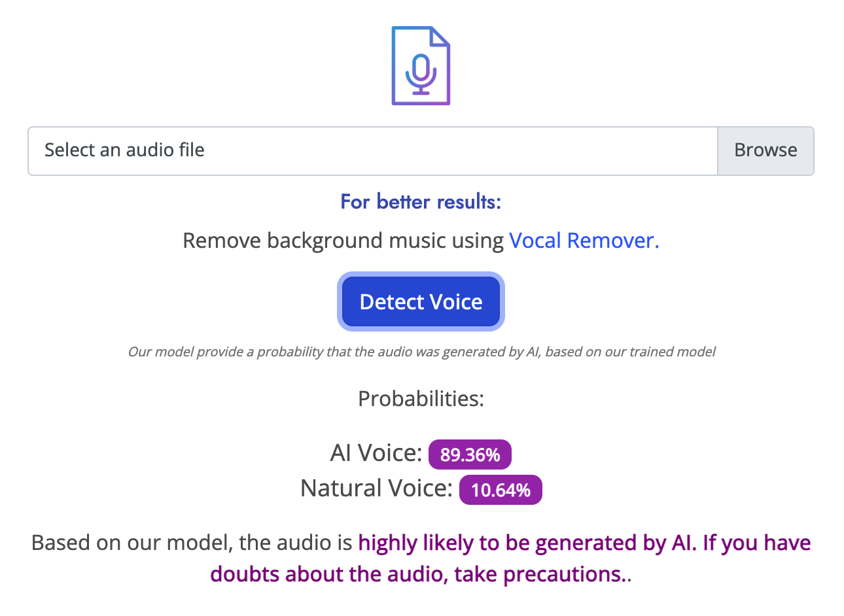
Task: Click the 10.64% Natural Voice badge
Action: click(x=501, y=490)
